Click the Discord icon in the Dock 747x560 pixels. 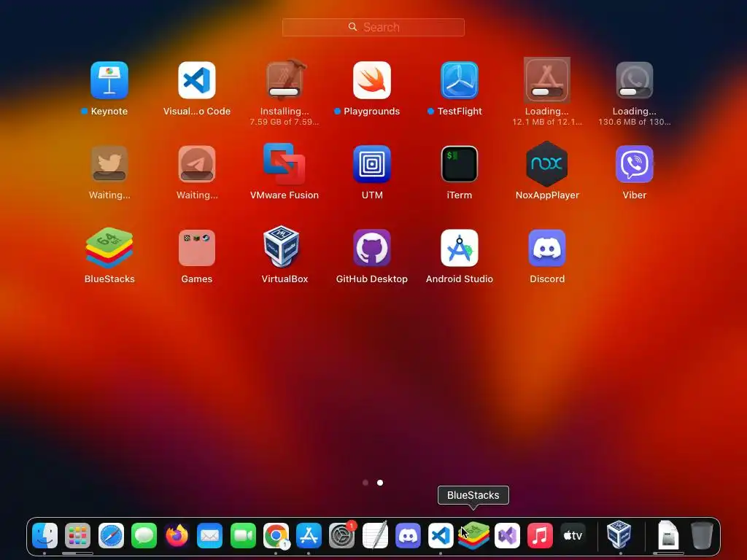click(x=408, y=535)
